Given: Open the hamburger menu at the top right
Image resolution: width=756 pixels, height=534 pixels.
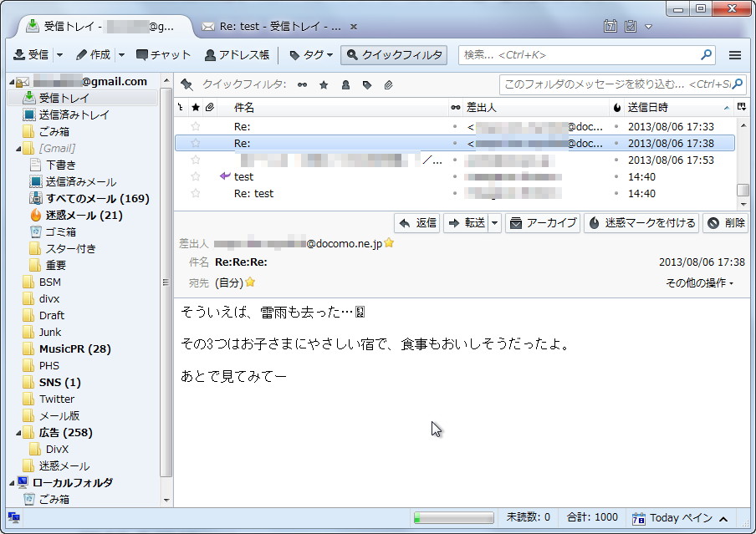Looking at the screenshot, I should coord(736,55).
